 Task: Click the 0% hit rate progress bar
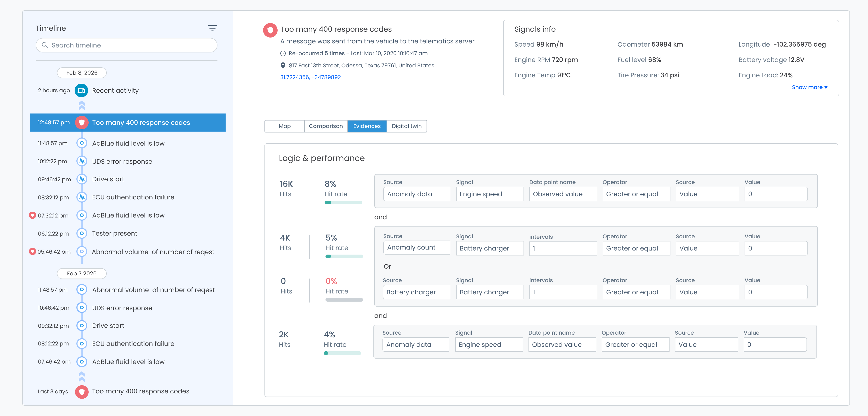(x=344, y=300)
